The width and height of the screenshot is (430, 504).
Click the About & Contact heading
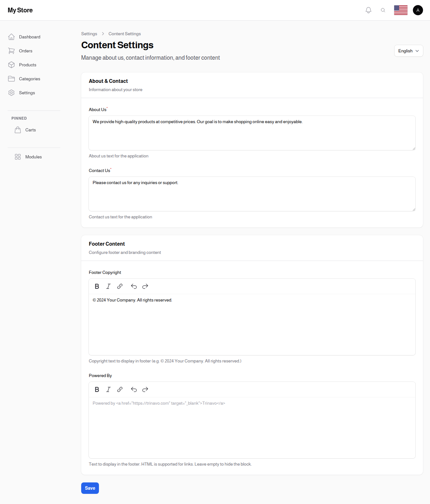[x=108, y=81]
